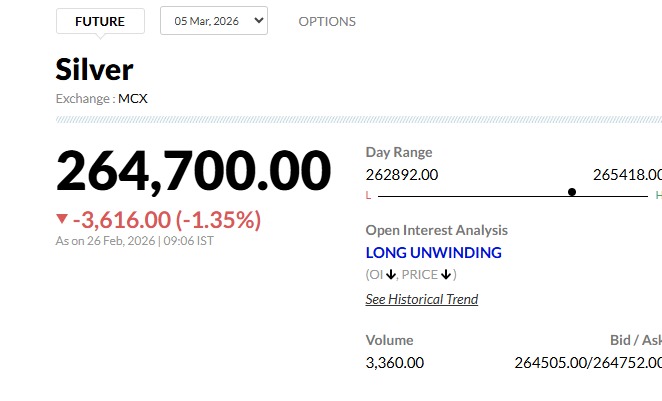The height and width of the screenshot is (401, 662).
Task: Click the red down triangle price-change icon
Action: 62,219
